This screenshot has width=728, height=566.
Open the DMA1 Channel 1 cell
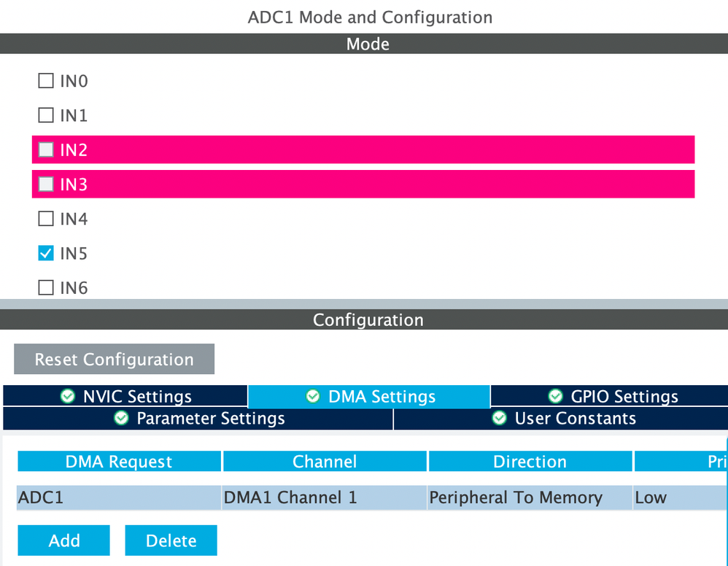(x=325, y=498)
